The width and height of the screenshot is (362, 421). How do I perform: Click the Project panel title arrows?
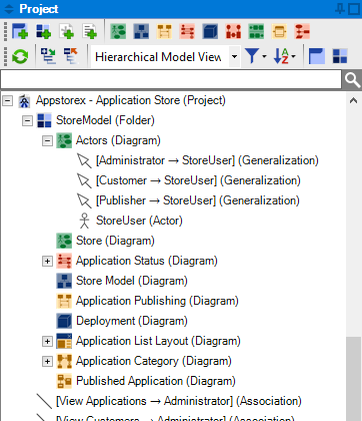[9, 9]
